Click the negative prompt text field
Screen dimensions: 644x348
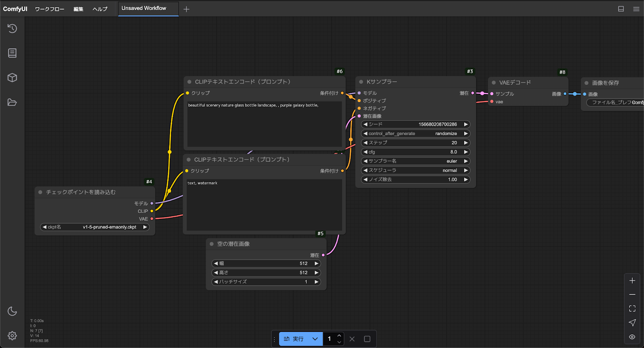tap(264, 205)
